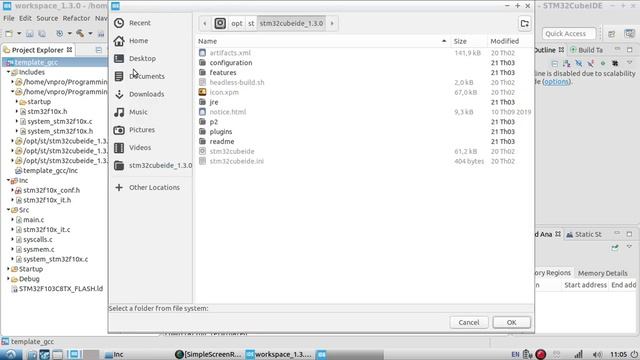Click the filesystem root icon in path bar

[220, 23]
